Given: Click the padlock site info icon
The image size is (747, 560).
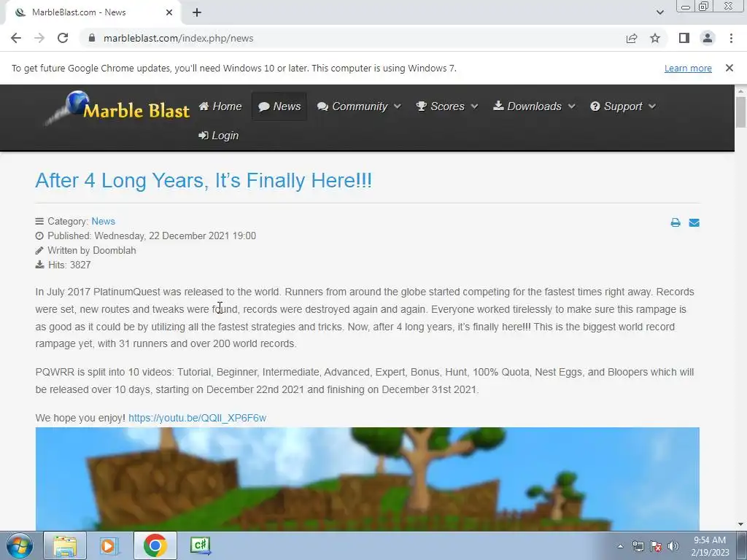Looking at the screenshot, I should 91,38.
